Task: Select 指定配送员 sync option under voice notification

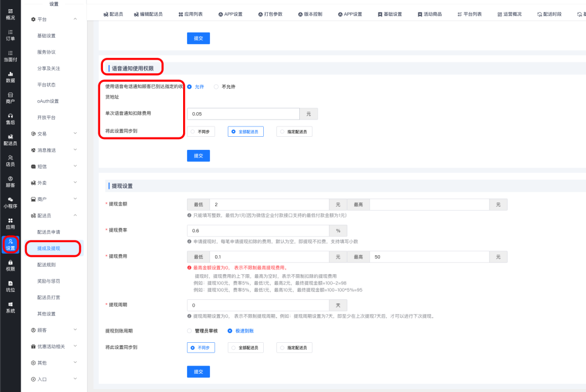Action: coord(294,132)
